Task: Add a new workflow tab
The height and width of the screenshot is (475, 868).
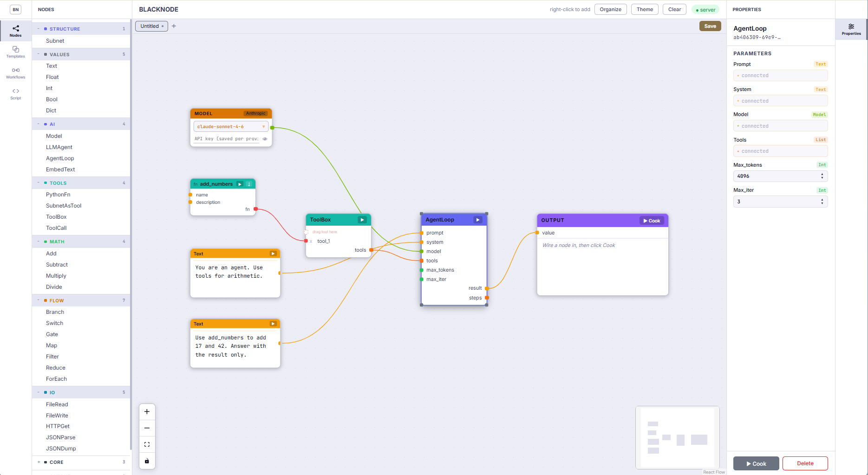Action: [x=174, y=26]
